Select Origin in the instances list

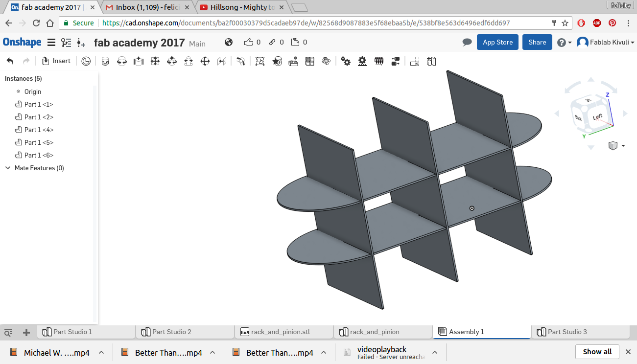tap(33, 91)
